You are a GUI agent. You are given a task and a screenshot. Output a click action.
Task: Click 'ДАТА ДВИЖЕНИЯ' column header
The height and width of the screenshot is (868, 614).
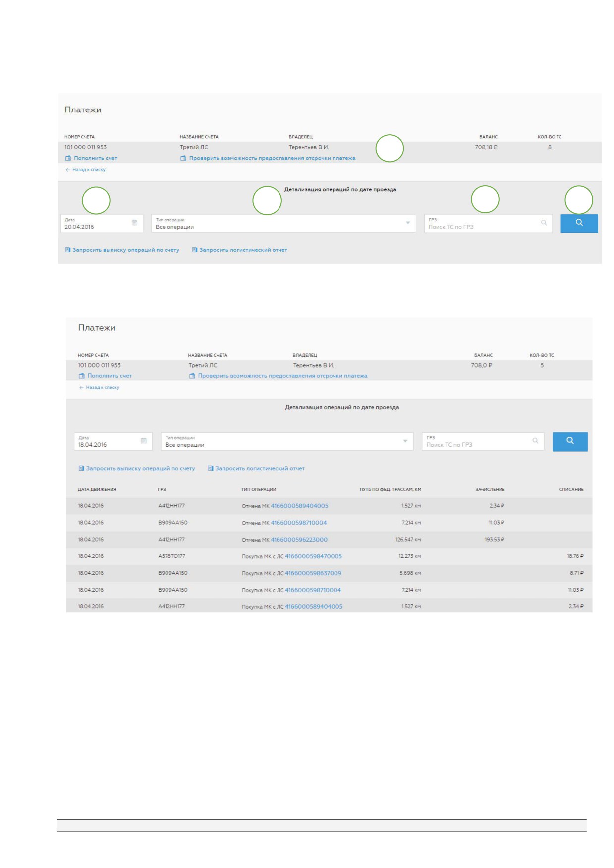click(x=97, y=489)
